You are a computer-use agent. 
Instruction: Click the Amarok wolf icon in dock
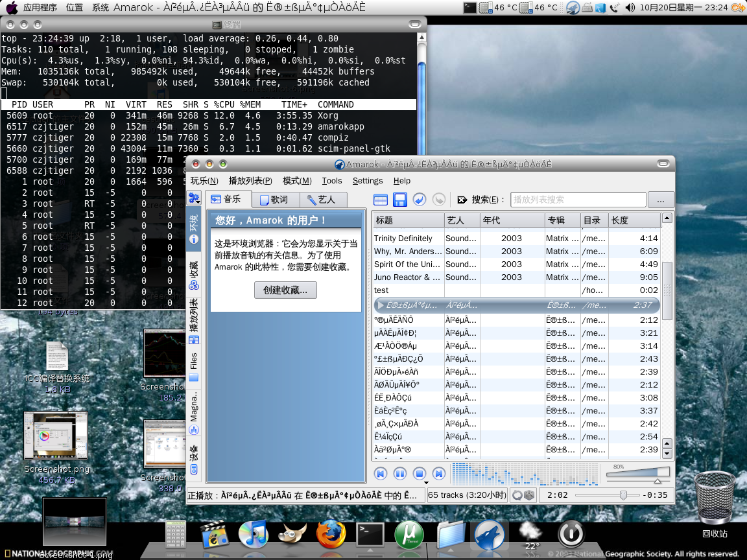pos(490,536)
